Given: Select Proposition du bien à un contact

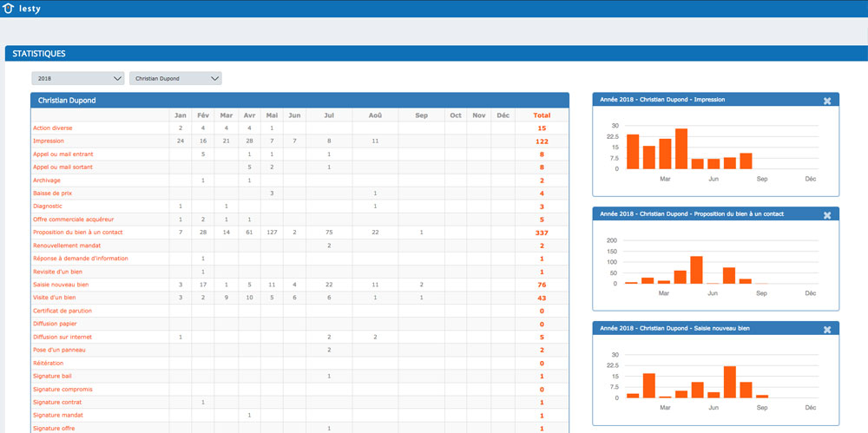Looking at the screenshot, I should pos(77,233).
